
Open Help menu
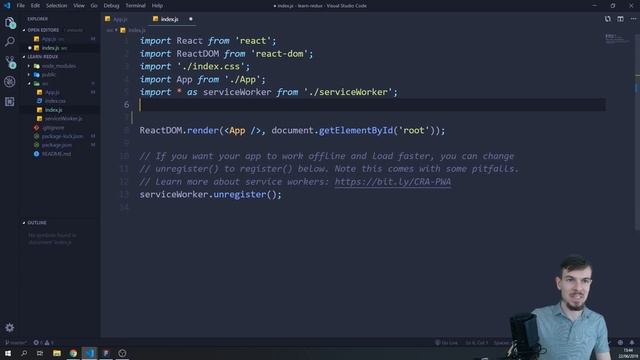point(157,6)
